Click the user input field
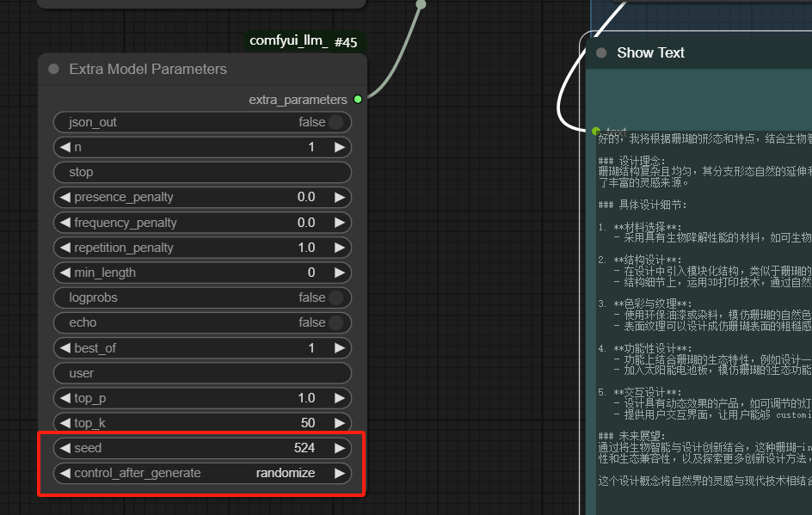Screen dimensions: 812x515 point(202,373)
